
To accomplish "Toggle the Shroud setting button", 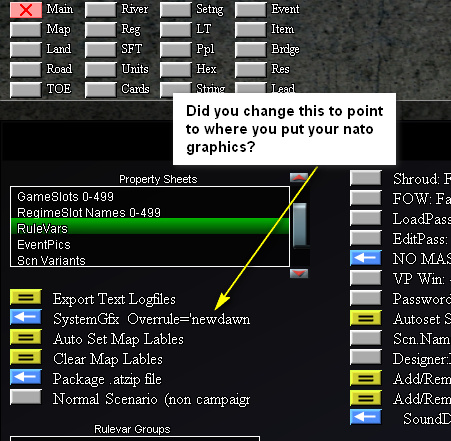I will [366, 178].
